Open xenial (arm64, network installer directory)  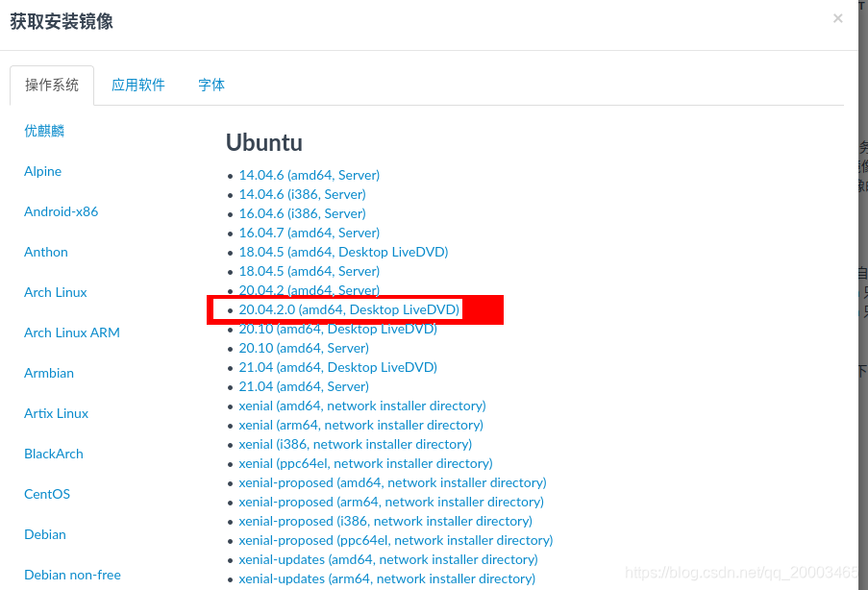[x=360, y=425]
